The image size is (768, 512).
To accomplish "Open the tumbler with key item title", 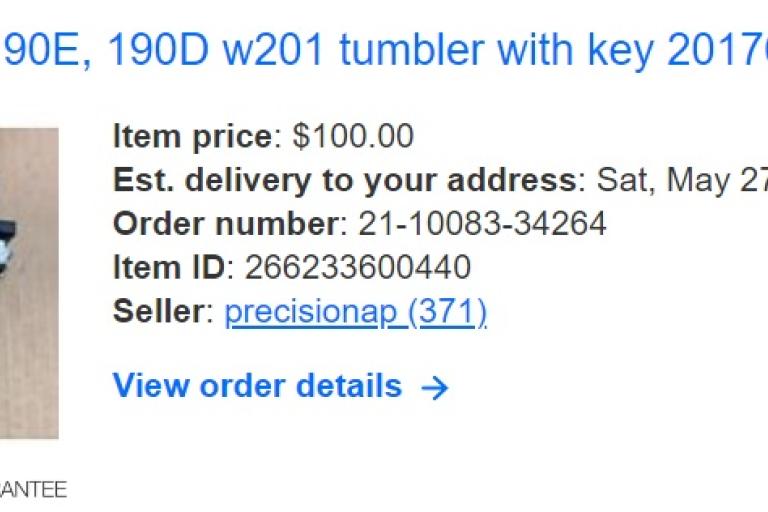I will click(384, 49).
